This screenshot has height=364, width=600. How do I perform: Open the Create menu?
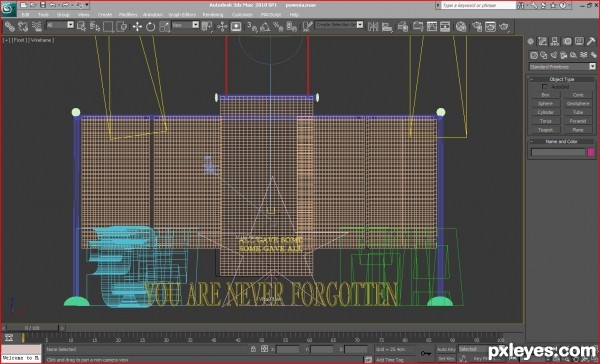click(105, 15)
